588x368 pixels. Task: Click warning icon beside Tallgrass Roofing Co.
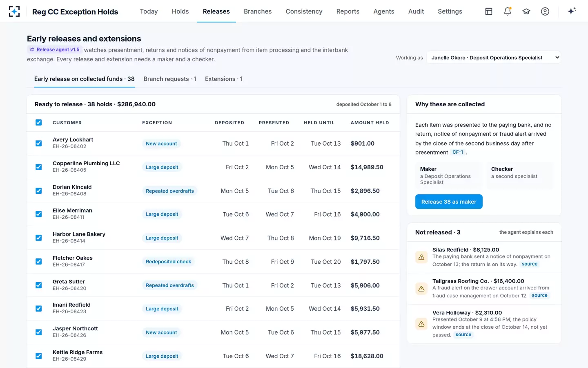(421, 289)
